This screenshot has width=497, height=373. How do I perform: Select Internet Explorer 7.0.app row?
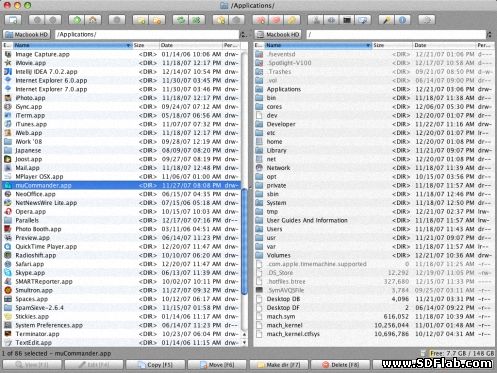pyautogui.click(x=121, y=89)
